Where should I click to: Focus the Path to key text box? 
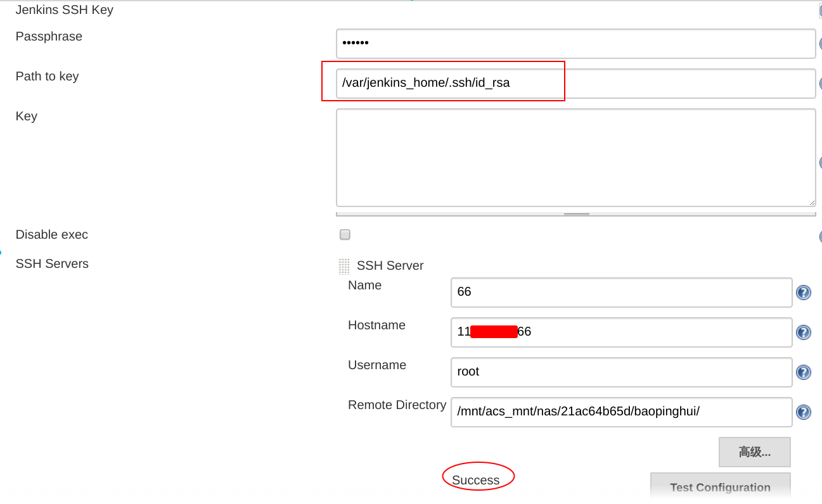pyautogui.click(x=575, y=84)
